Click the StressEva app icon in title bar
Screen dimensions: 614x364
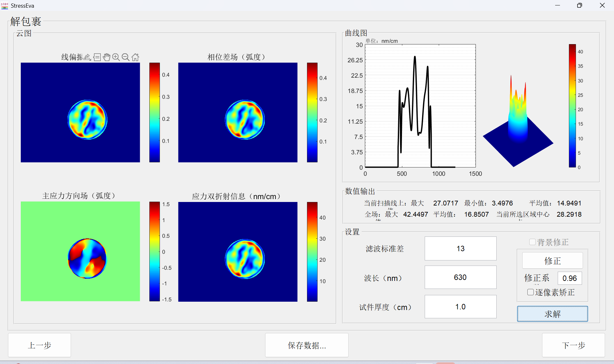4,5
